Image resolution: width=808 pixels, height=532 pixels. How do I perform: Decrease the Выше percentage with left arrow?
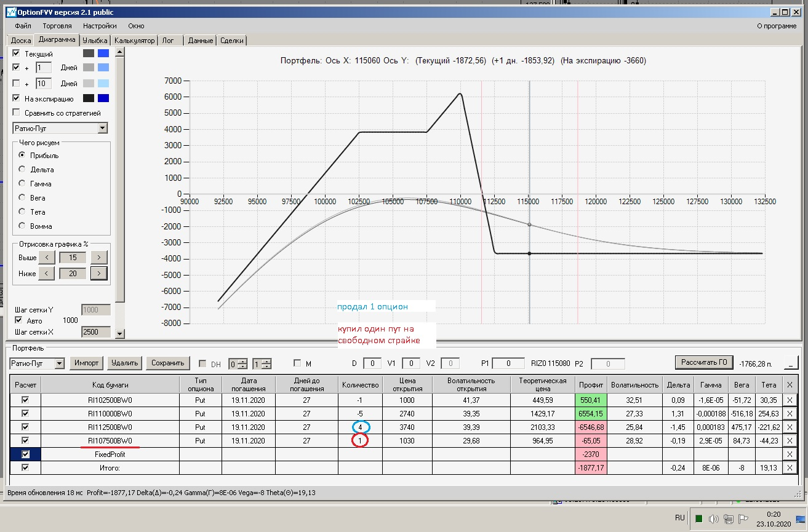point(47,258)
